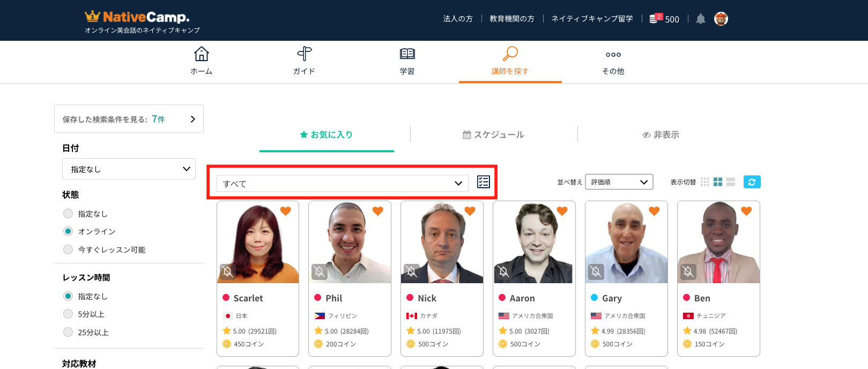This screenshot has width=868, height=369.
Task: Open the coin balance icon
Action: tap(654, 19)
